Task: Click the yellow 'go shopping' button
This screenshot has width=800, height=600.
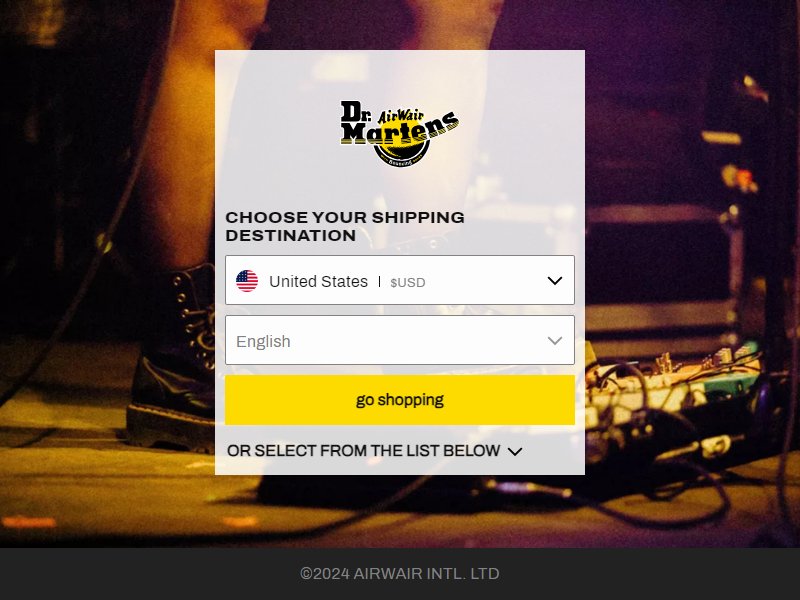Action: (x=400, y=400)
